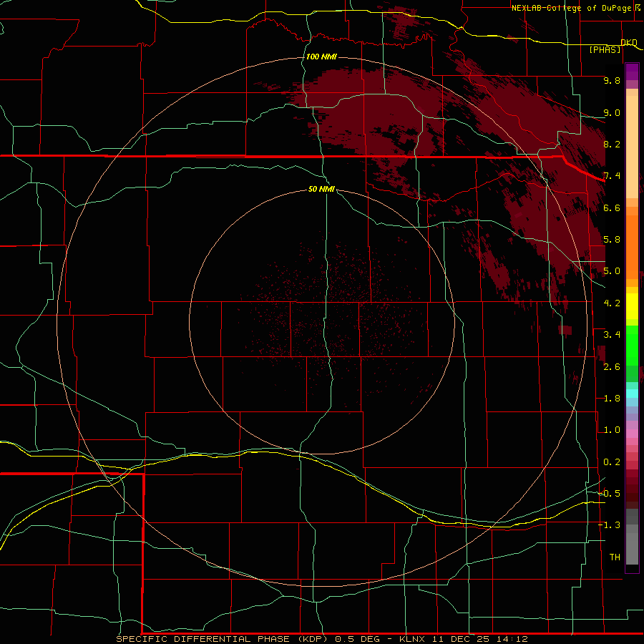Pick the pink color bar segment
The width and height of the screenshot is (644, 644).
(x=632, y=434)
